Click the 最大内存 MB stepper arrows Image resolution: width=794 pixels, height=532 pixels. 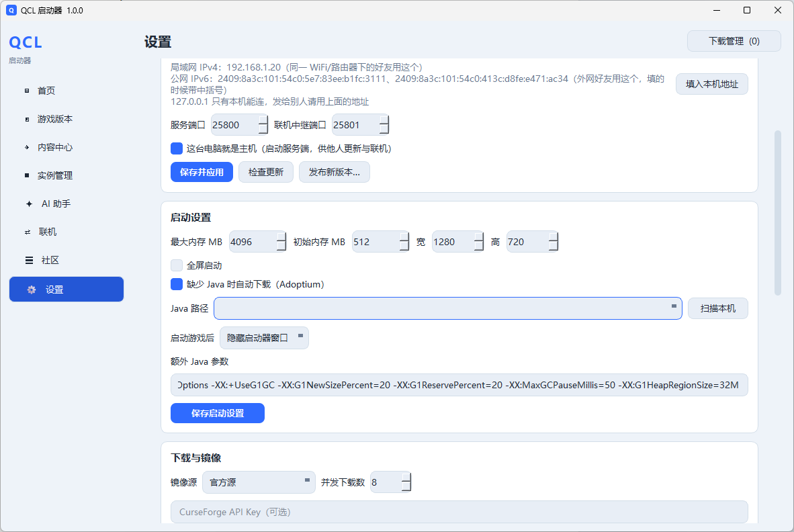click(x=281, y=242)
